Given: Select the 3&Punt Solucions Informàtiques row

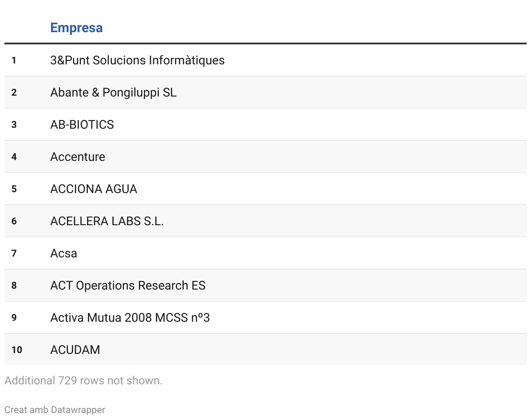Looking at the screenshot, I should (x=265, y=60).
